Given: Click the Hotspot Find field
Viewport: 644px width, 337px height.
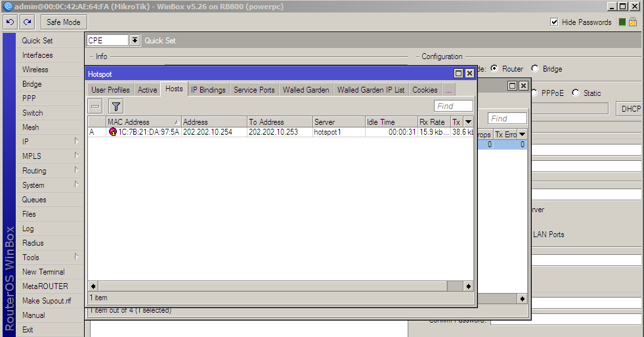Looking at the screenshot, I should (454, 106).
